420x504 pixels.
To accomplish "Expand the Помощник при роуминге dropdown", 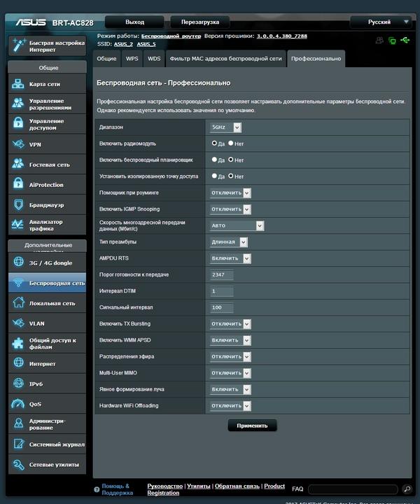I will (230, 193).
